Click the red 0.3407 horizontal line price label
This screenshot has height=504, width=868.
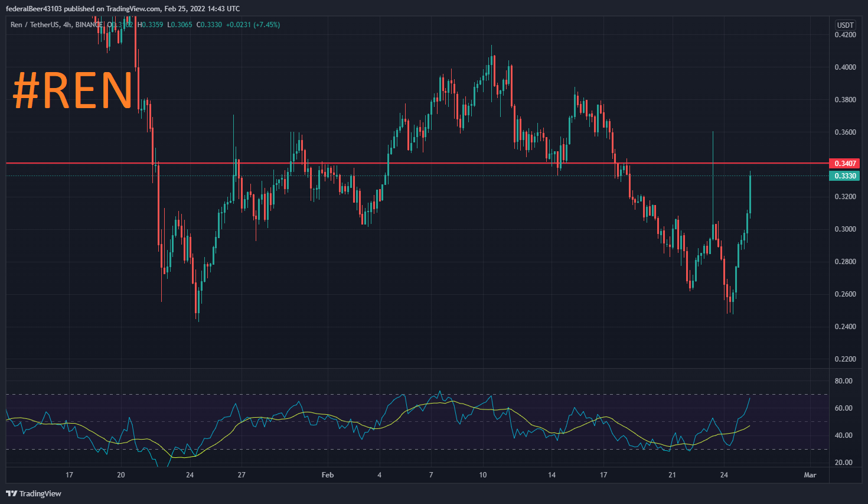coord(844,163)
